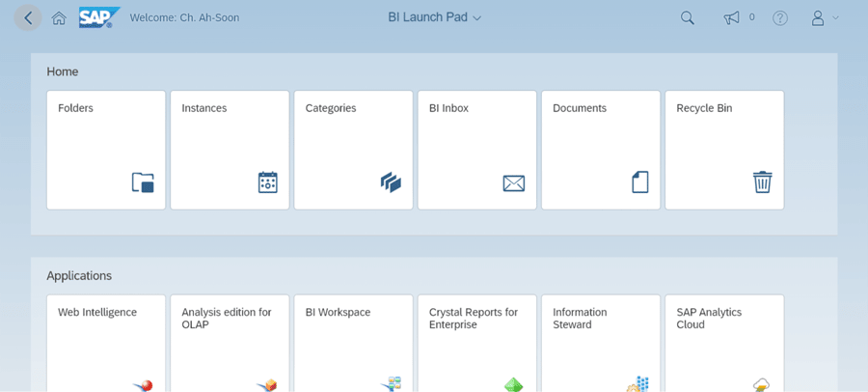This screenshot has width=868, height=392.
Task: Click the envelope icon in BI Inbox
Action: (514, 183)
